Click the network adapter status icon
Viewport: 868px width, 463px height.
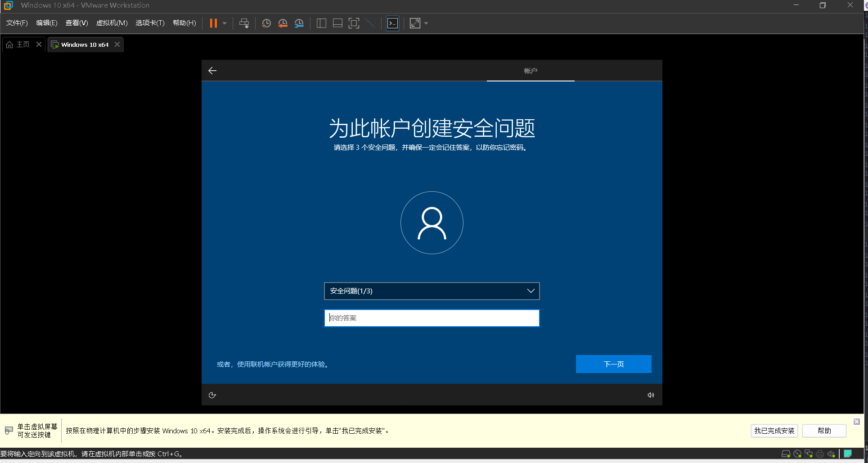809,454
